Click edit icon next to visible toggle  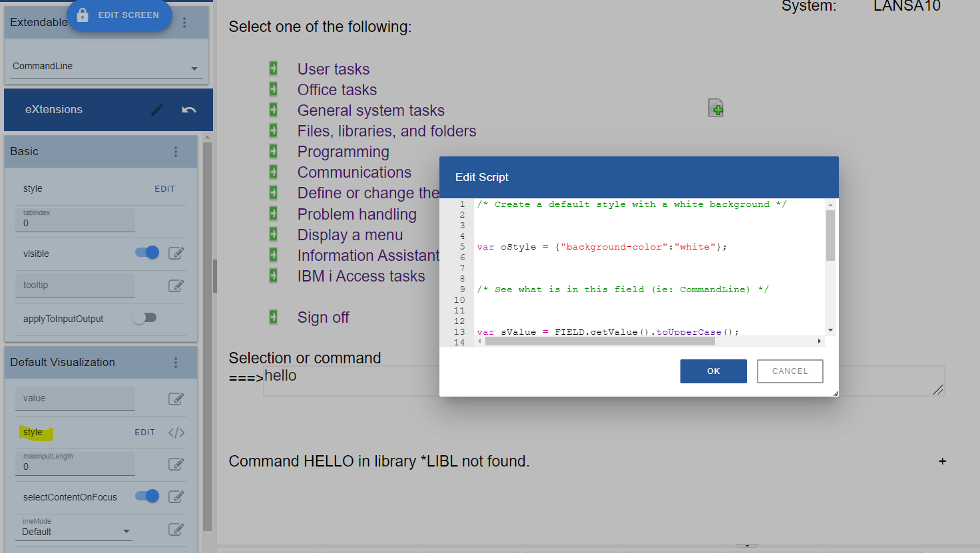point(176,254)
